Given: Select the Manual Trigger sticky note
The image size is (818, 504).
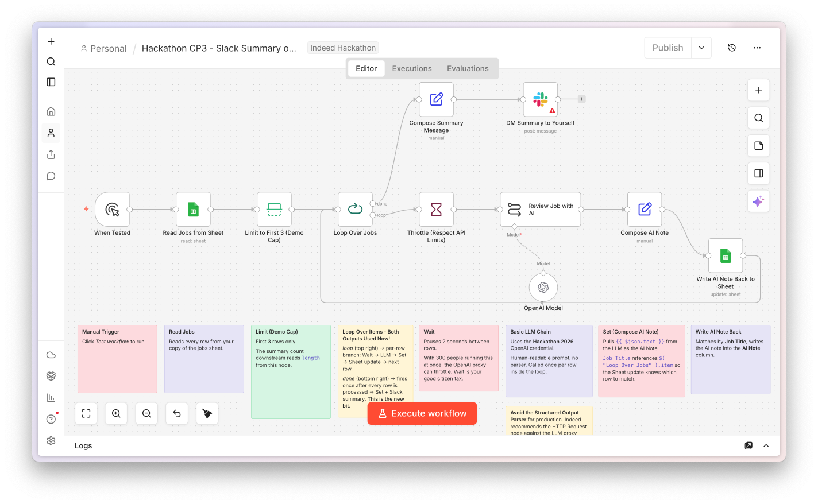Looking at the screenshot, I should click(x=117, y=359).
